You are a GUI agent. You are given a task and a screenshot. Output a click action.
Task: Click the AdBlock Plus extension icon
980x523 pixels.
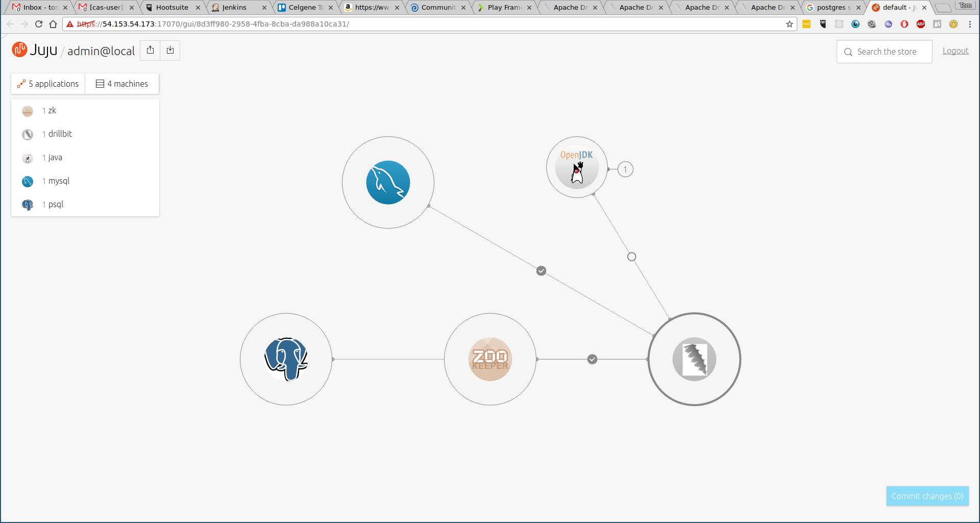coord(921,24)
